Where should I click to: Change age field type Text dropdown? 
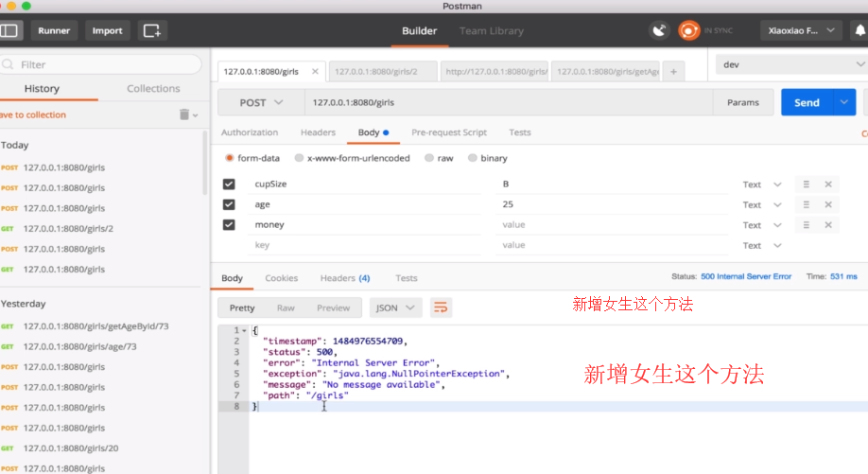click(762, 205)
